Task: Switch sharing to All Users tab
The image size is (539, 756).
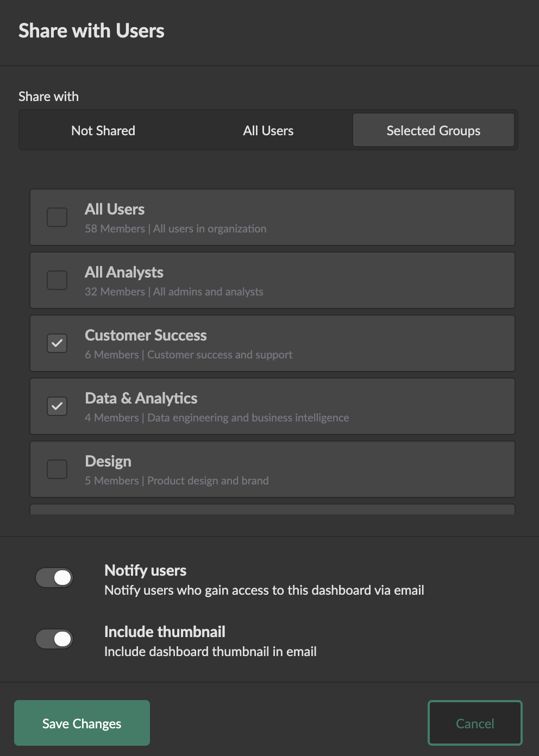Action: [x=268, y=130]
